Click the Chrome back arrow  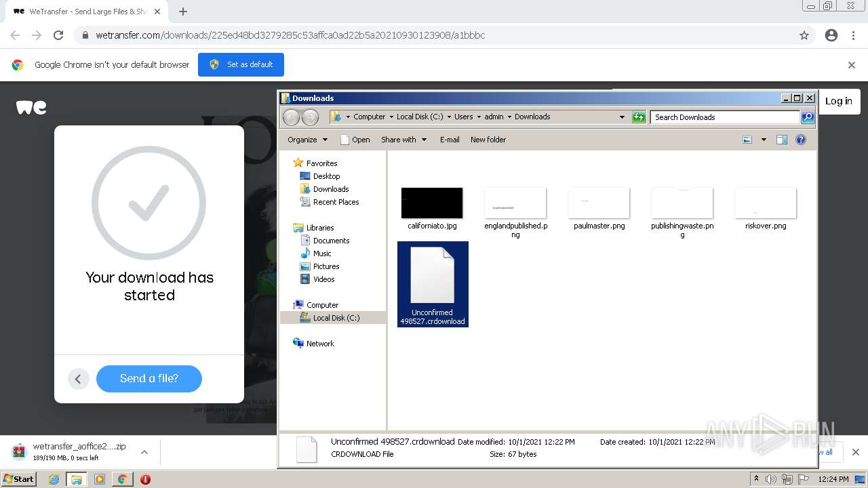15,35
